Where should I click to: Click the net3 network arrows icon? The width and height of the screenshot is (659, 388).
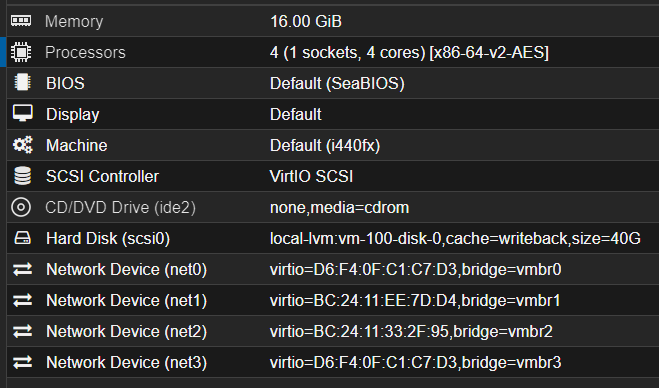(22, 362)
